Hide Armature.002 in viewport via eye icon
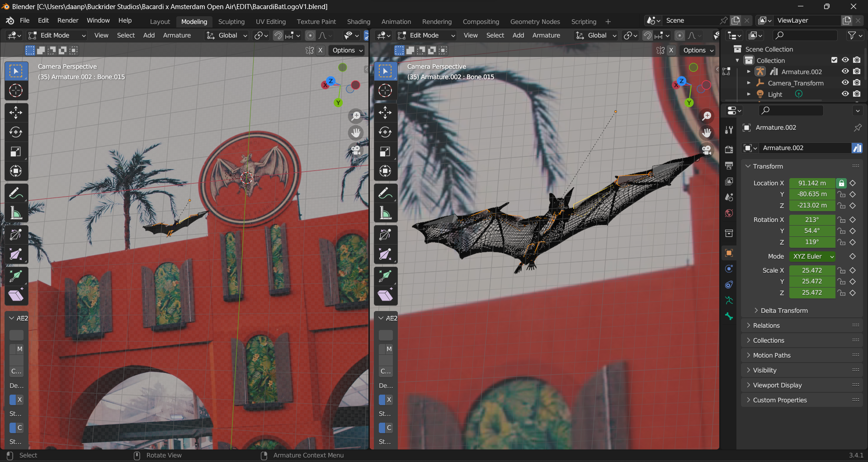 coord(845,71)
